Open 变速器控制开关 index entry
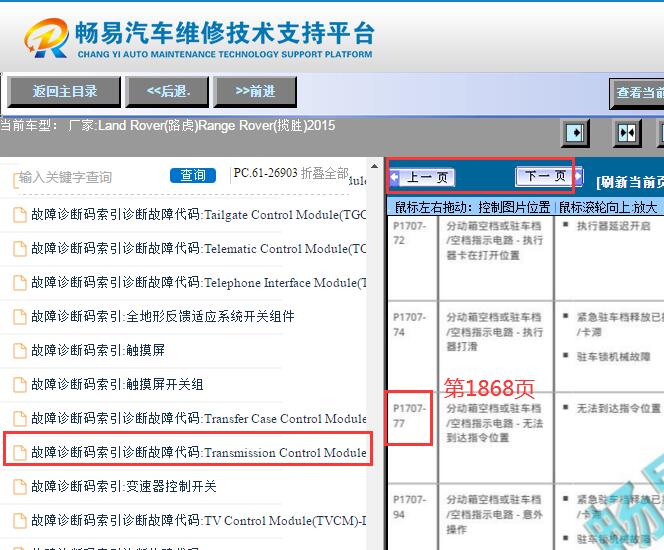 [x=124, y=486]
